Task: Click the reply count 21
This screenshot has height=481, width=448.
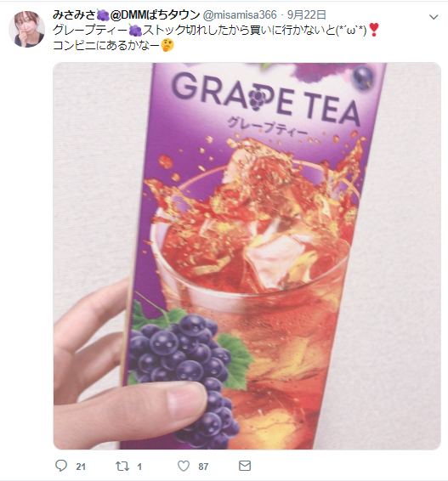Action: click(81, 467)
